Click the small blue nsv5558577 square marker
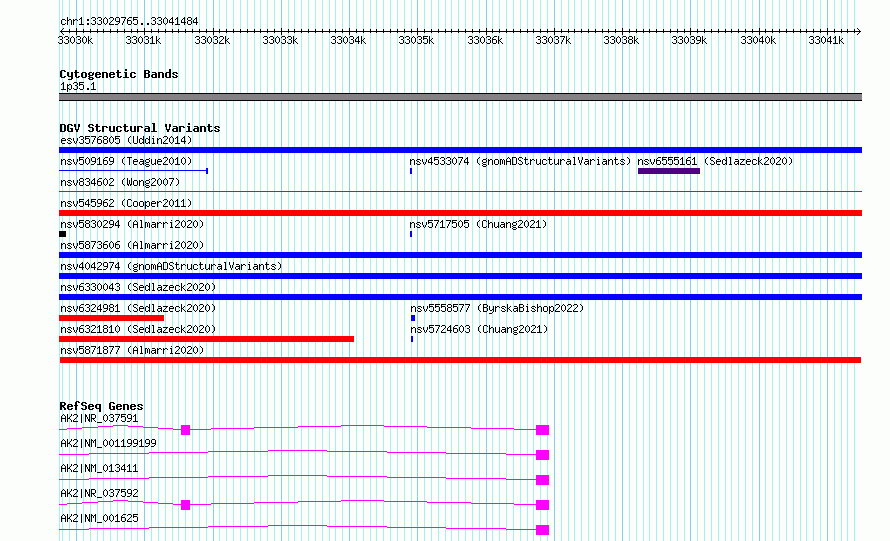This screenshot has width=890, height=541. [x=413, y=318]
